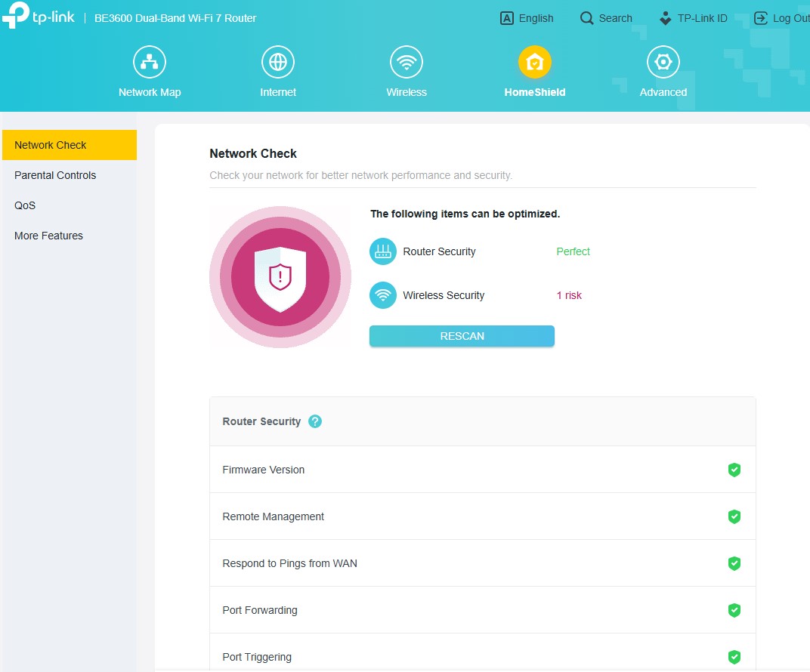Screen dimensions: 810x672
Task: Click the Remote Management green shield status
Action: click(734, 516)
